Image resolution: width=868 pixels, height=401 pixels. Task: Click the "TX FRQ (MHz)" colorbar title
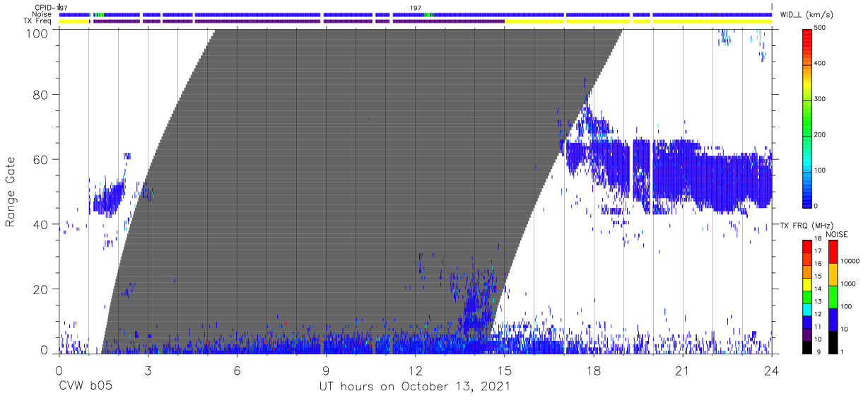(804, 225)
